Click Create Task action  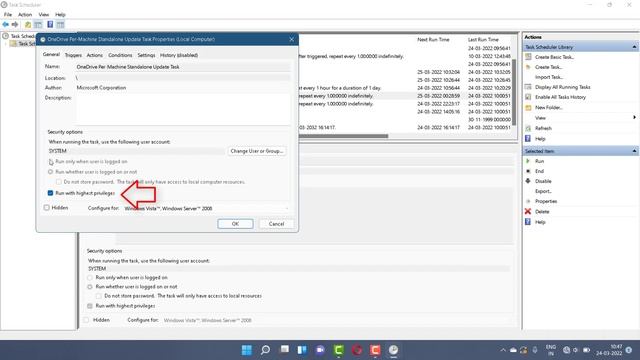click(x=548, y=67)
